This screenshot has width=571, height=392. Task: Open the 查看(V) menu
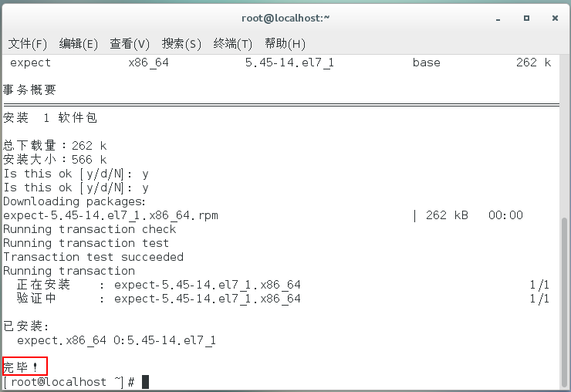click(x=130, y=44)
